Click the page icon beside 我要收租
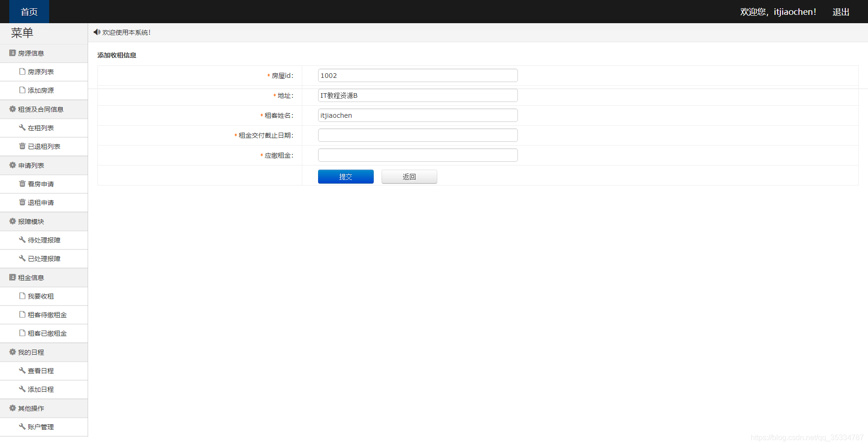This screenshot has height=446, width=868. click(x=22, y=296)
